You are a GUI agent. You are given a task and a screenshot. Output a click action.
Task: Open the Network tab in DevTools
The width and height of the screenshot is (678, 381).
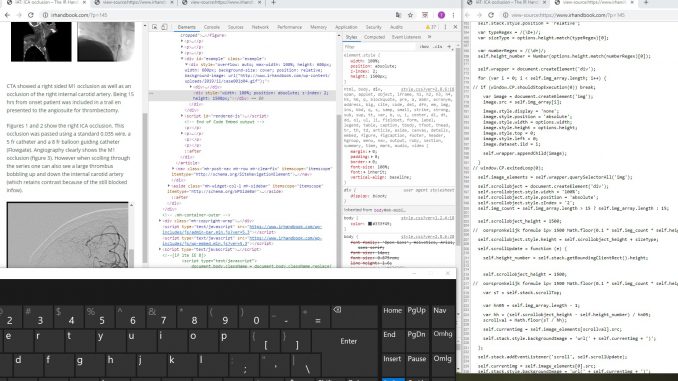[x=260, y=27]
